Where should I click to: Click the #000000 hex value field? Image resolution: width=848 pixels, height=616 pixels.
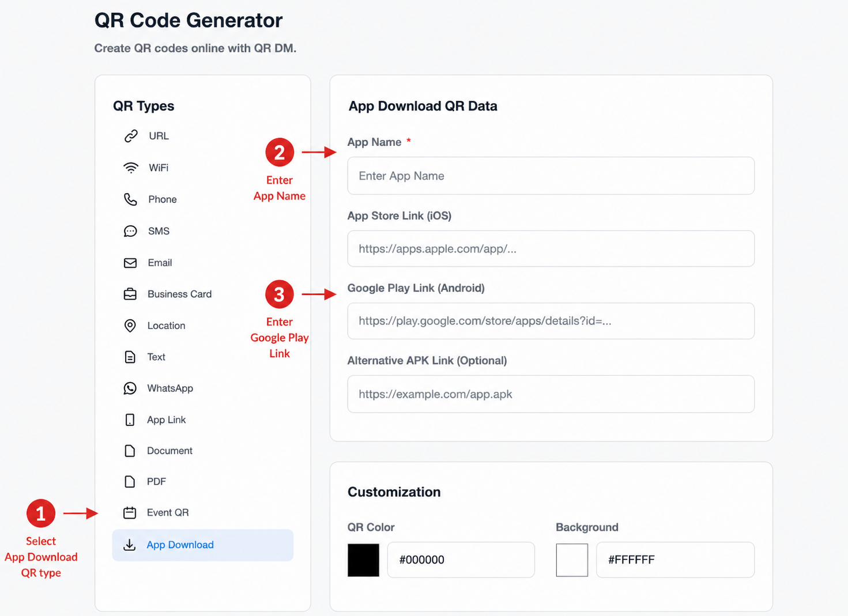pyautogui.click(x=461, y=560)
